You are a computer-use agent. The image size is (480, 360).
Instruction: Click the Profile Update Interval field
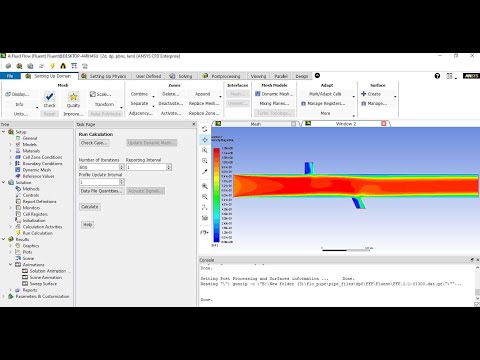[99, 182]
